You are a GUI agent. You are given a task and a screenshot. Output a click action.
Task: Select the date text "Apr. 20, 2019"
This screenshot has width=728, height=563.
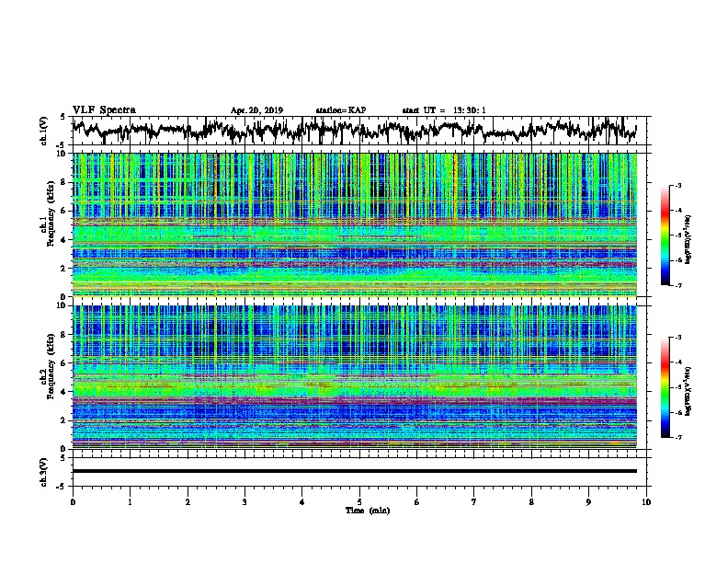click(x=256, y=110)
